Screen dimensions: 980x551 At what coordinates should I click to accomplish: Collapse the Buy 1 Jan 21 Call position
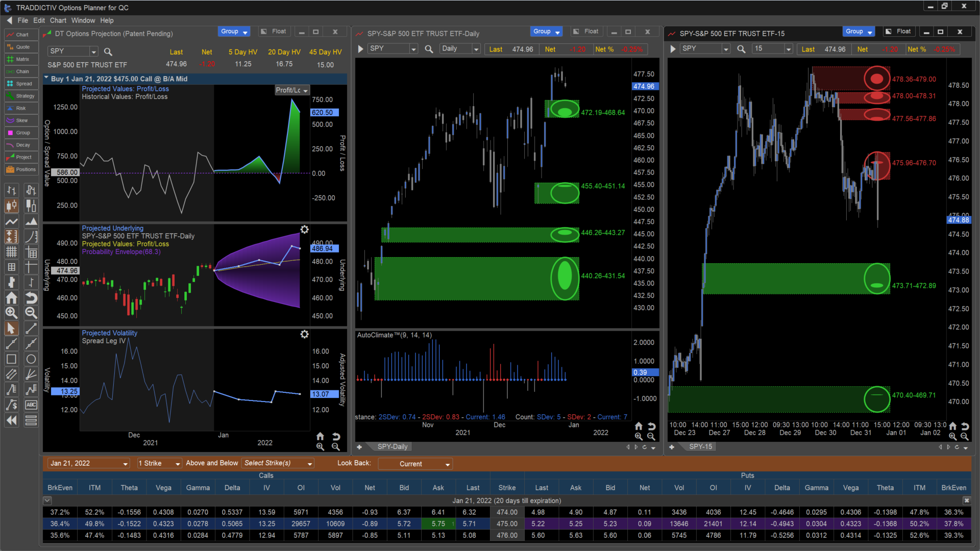coord(46,79)
